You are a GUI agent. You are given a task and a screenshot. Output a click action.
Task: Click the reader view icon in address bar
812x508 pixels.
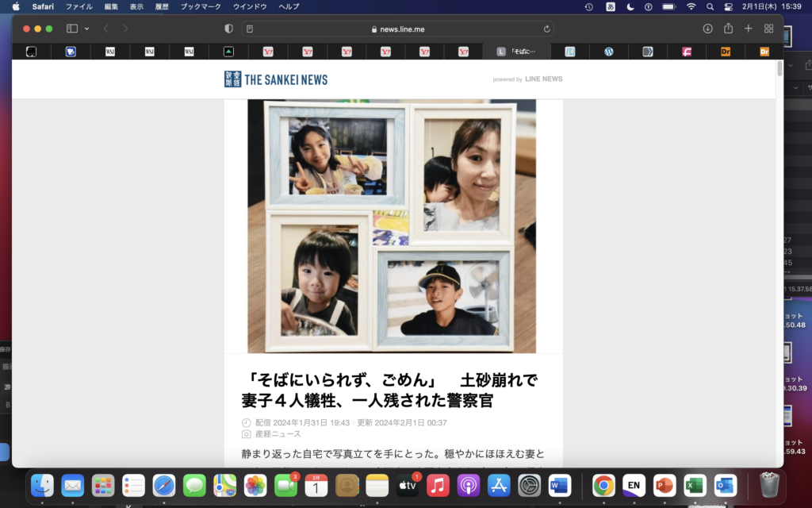[250, 29]
